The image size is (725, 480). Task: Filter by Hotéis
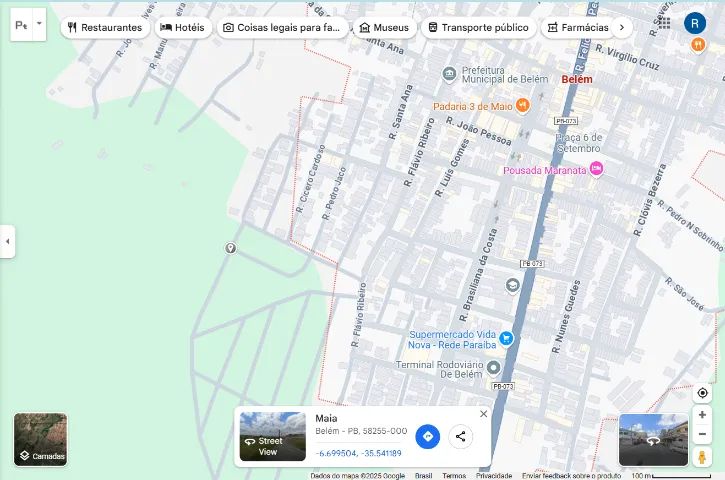[x=183, y=27]
